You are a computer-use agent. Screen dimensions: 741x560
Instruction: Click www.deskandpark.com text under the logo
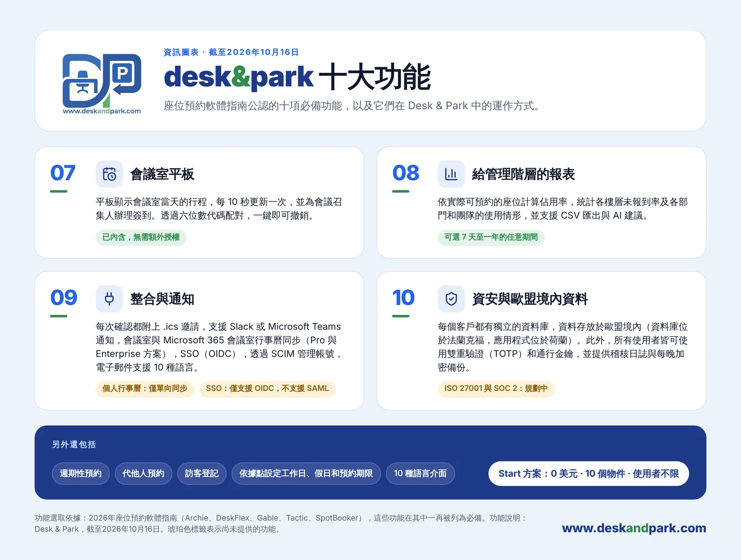(x=102, y=111)
